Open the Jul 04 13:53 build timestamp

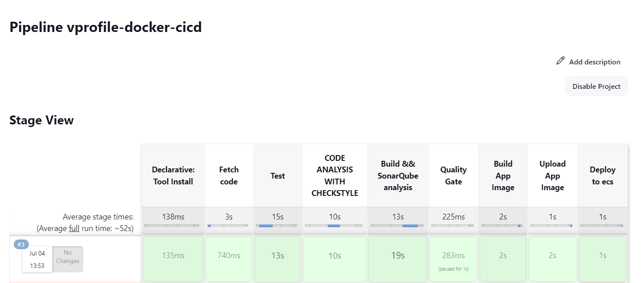37,259
